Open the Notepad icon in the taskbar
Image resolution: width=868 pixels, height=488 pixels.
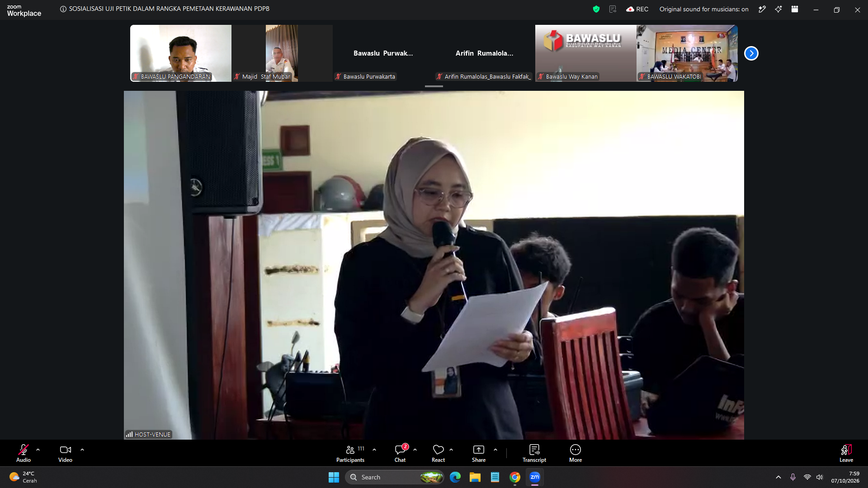495,477
